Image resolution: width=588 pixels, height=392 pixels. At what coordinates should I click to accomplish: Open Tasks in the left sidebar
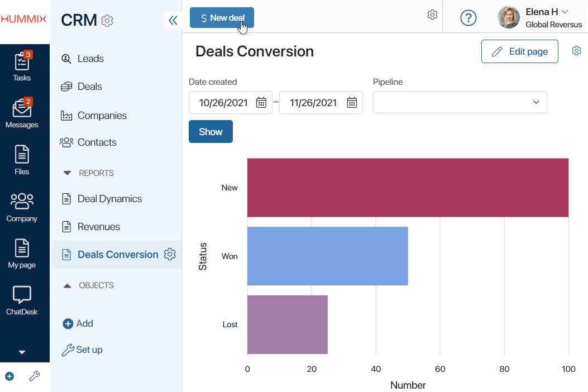click(22, 66)
